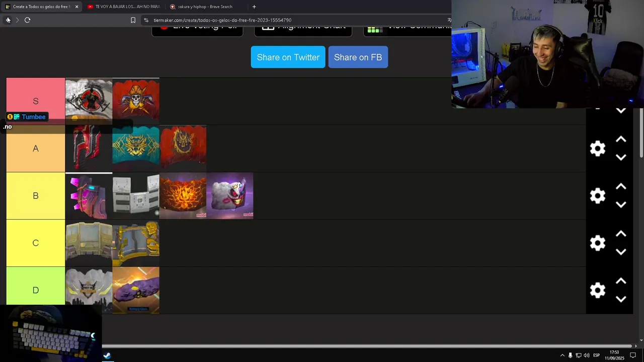Reload the tiermaker page
Screen dimensions: 644x362
[x=27, y=20]
